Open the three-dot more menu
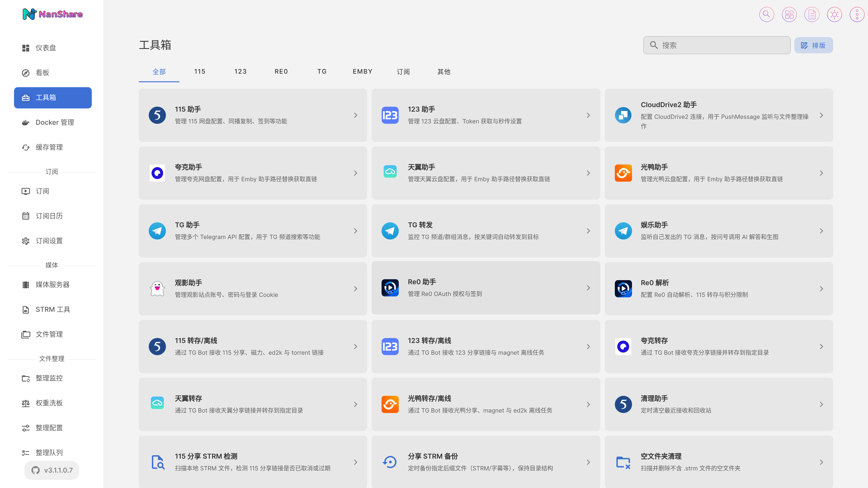 (x=857, y=14)
